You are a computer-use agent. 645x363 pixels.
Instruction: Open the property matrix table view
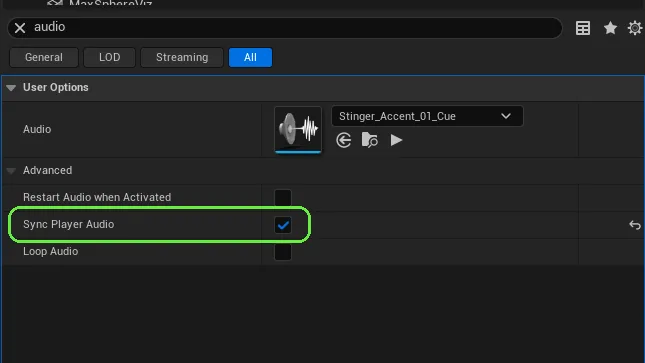click(x=582, y=28)
